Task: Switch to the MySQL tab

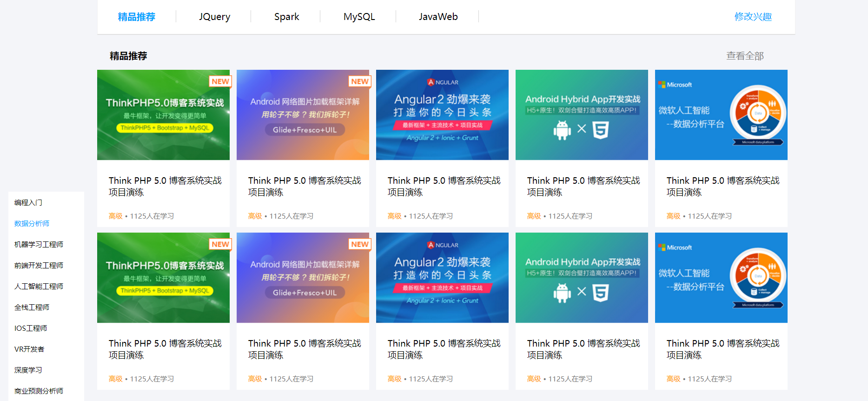Action: pos(359,17)
